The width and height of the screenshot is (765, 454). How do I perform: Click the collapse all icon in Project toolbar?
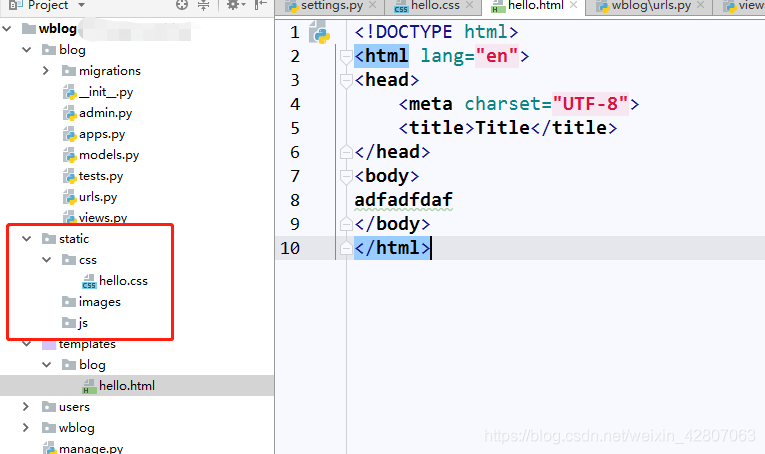click(203, 5)
